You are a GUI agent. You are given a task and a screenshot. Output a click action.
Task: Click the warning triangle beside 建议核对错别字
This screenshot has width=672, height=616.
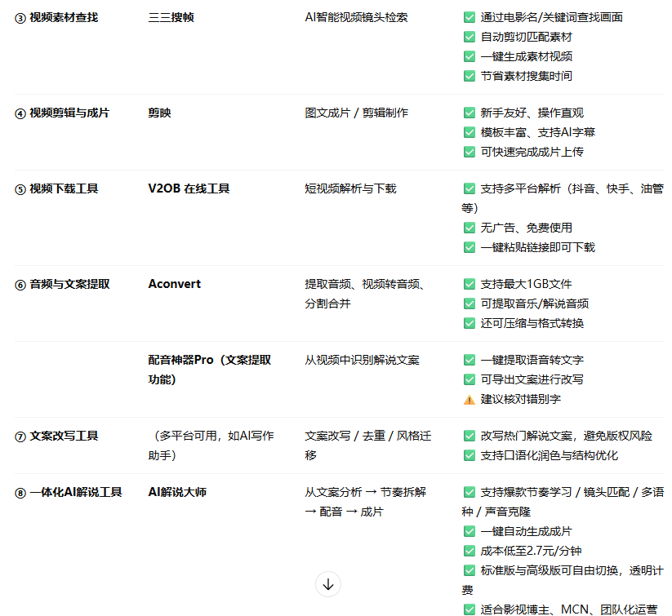pyautogui.click(x=470, y=400)
